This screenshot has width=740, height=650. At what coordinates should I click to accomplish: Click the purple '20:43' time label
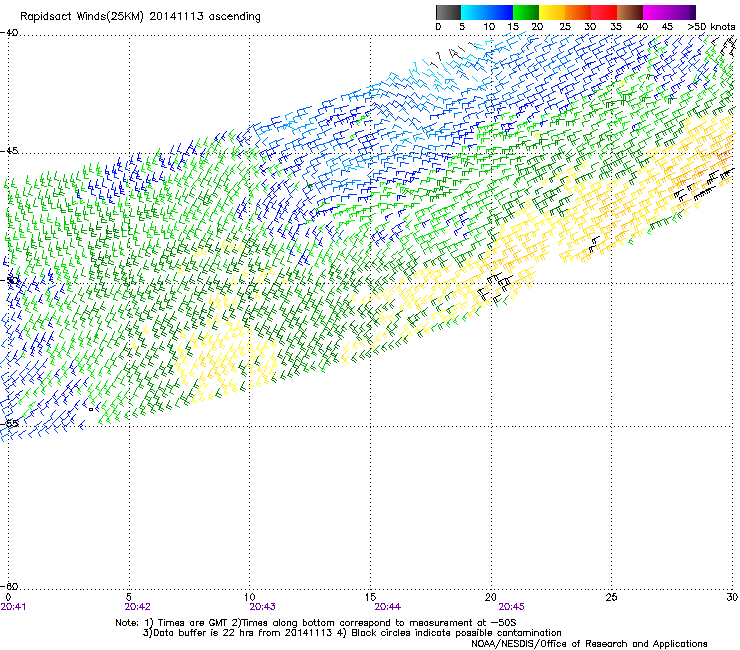[x=262, y=607]
